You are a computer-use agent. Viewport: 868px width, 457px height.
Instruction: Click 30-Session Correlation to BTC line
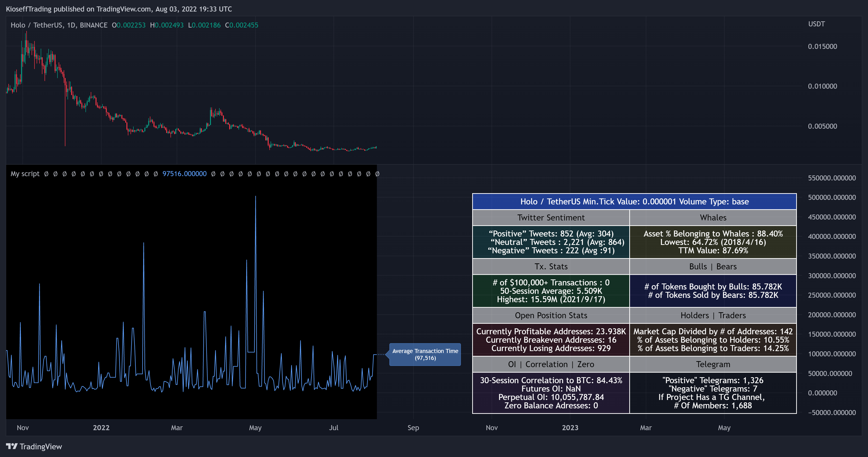point(551,381)
